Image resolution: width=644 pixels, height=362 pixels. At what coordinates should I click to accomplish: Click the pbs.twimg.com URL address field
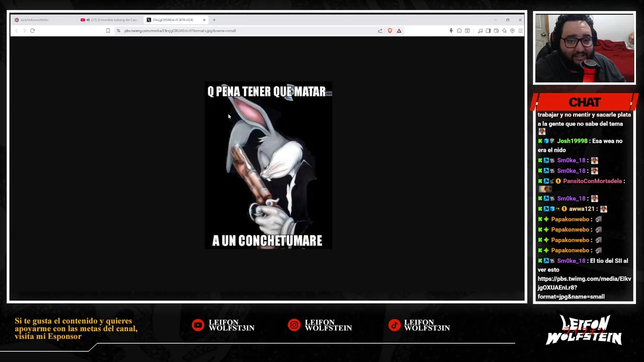click(x=247, y=31)
